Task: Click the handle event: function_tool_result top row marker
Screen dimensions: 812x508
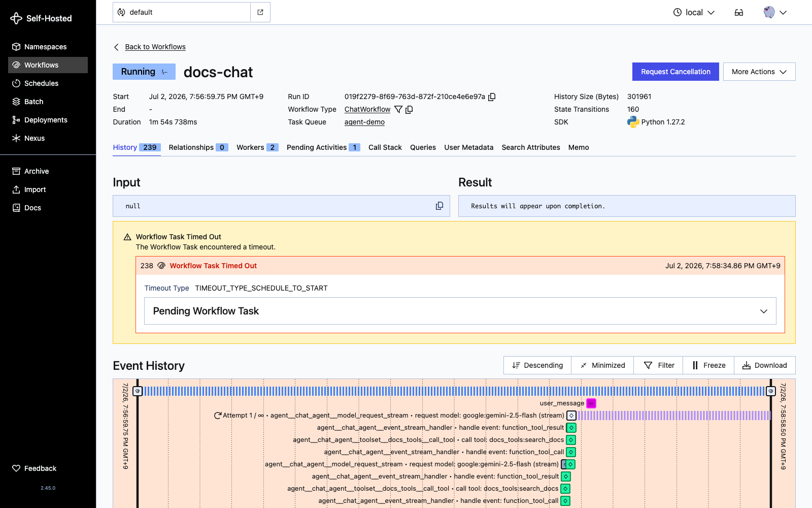Action: 571,428
